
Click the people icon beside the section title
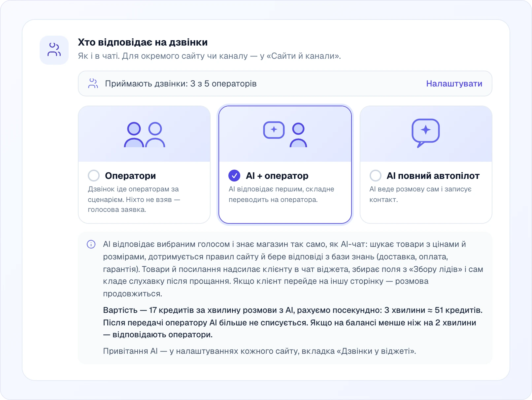54,50
